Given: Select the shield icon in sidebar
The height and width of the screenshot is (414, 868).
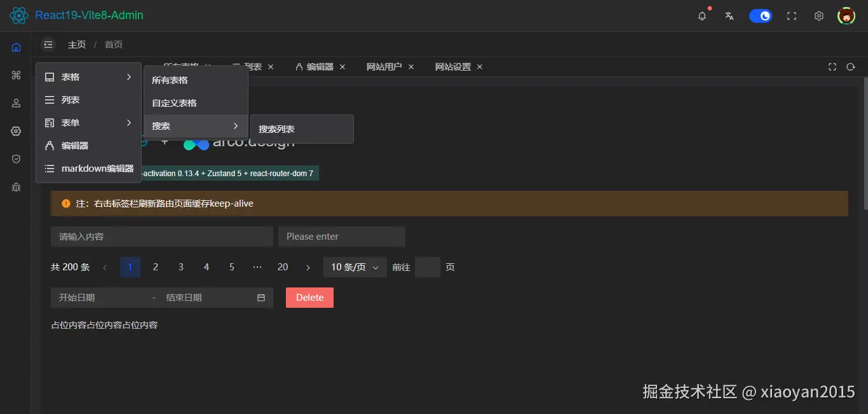Looking at the screenshot, I should click(17, 159).
